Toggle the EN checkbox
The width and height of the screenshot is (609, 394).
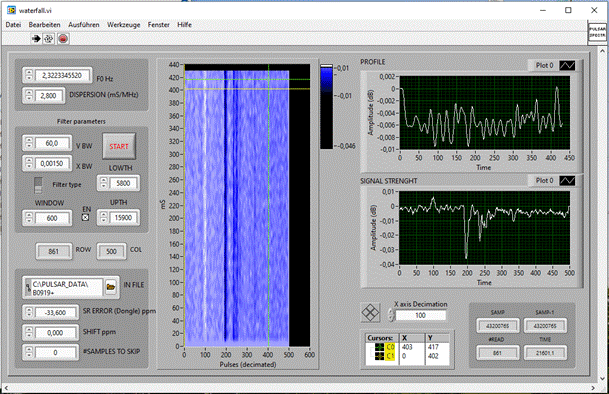click(x=85, y=218)
